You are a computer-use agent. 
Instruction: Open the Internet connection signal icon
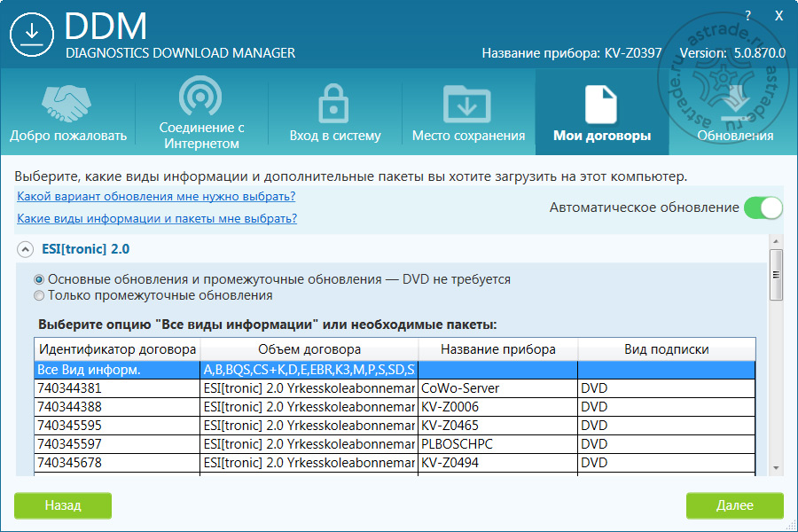coord(200,96)
